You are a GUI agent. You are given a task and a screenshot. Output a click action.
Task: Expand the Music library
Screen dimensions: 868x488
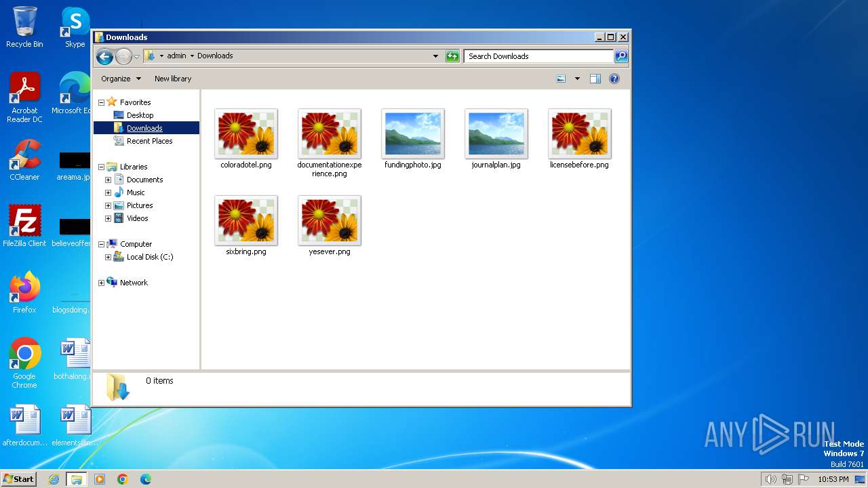(x=108, y=192)
